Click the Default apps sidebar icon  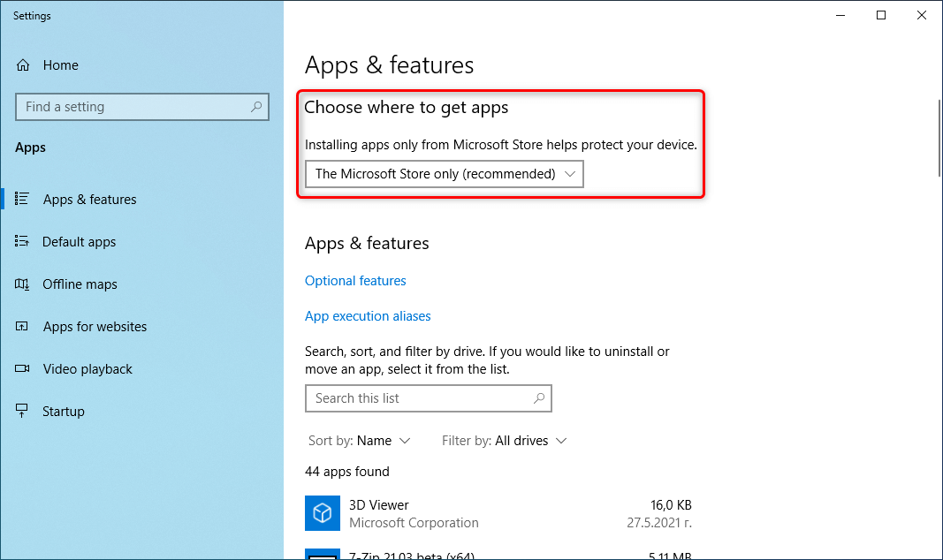[x=21, y=241]
